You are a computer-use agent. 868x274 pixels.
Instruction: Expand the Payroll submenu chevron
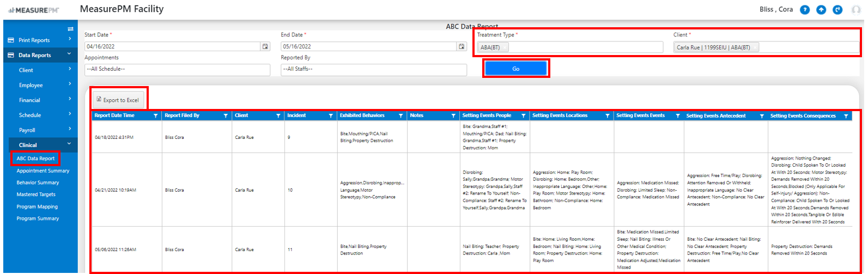(x=70, y=129)
